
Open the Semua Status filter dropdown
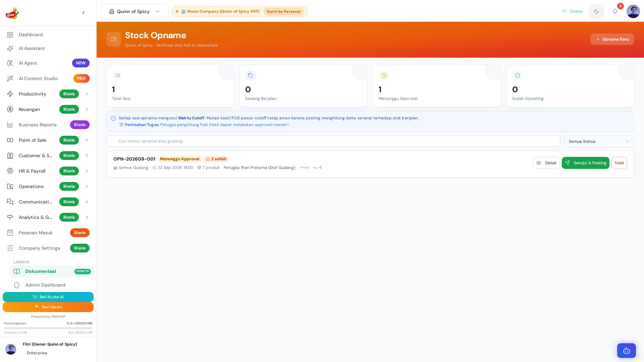[599, 141]
